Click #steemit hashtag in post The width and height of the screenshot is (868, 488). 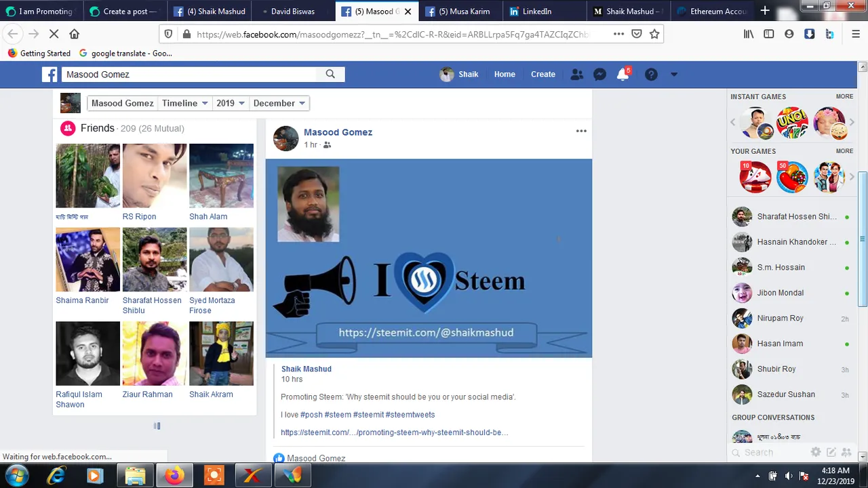(x=368, y=415)
